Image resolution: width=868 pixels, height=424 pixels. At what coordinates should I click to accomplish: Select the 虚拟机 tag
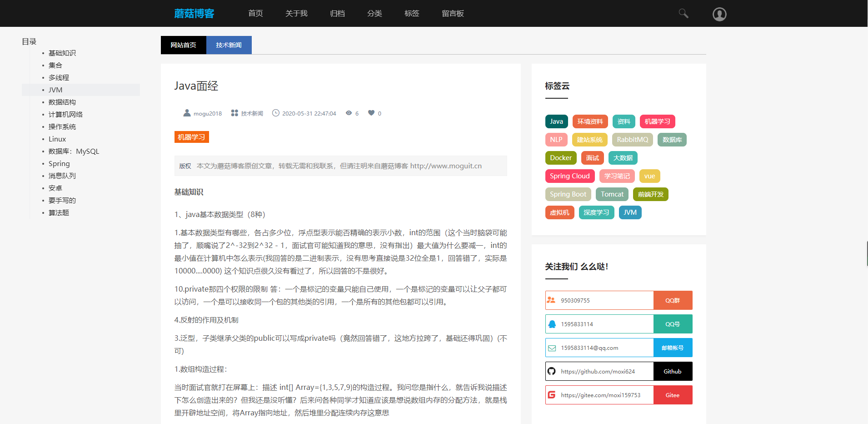point(560,212)
